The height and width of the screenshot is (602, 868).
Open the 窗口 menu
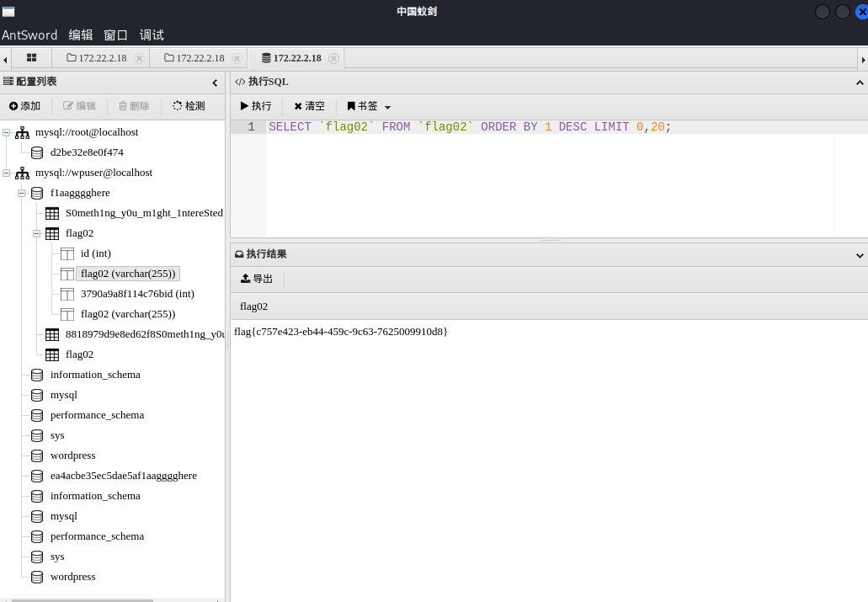click(x=115, y=35)
